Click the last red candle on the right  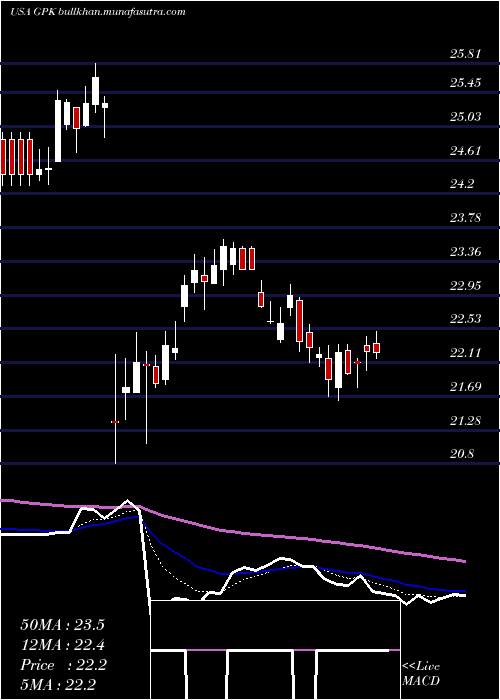coord(376,348)
